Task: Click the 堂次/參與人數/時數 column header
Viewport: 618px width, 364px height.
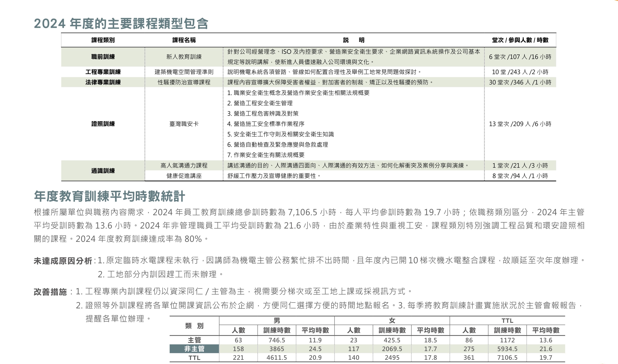Action: pyautogui.click(x=520, y=40)
